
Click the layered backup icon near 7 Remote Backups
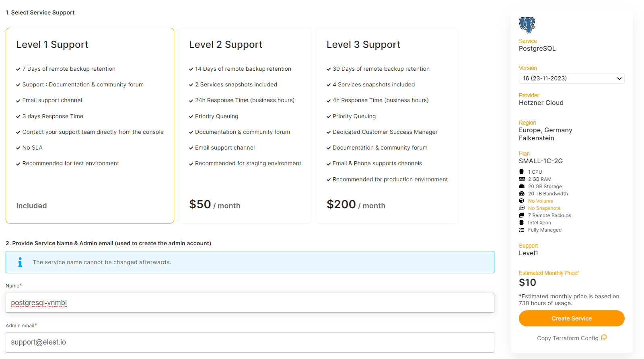tap(522, 215)
